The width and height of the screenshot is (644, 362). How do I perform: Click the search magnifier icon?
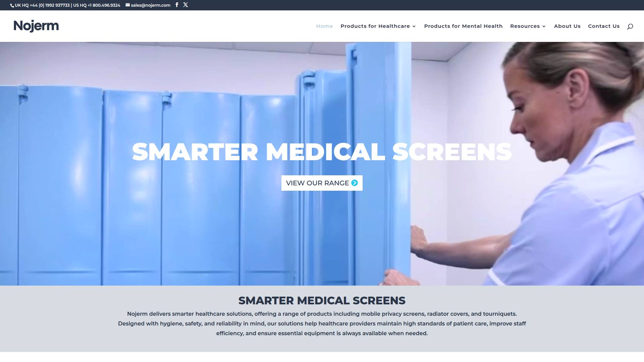coord(630,26)
